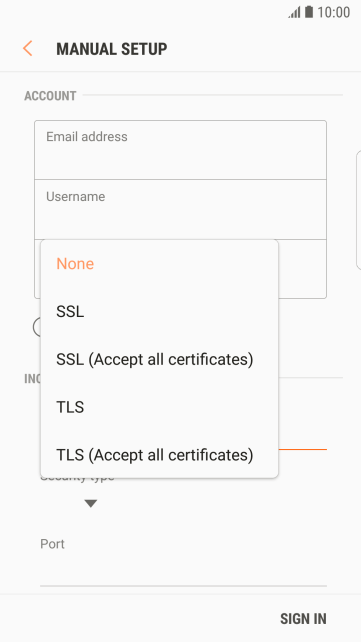Tap the MANUAL SETUP title

[x=112, y=49]
